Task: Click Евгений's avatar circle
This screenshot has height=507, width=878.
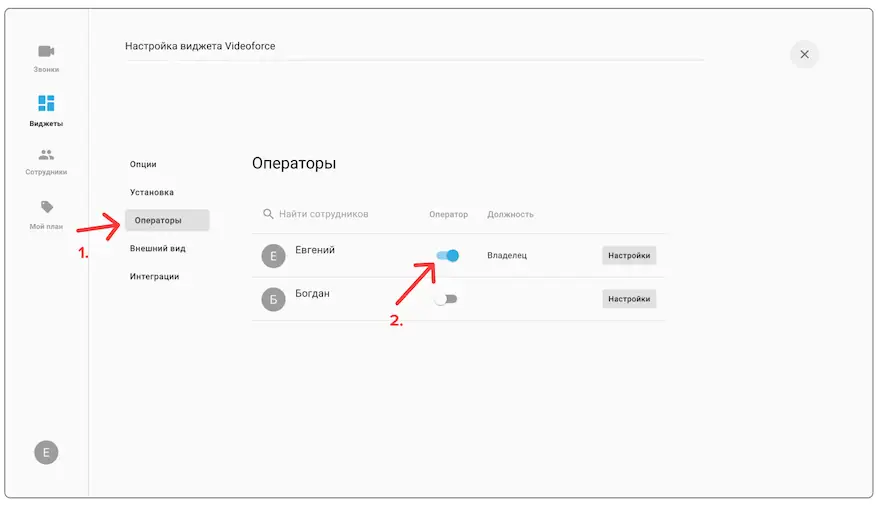Action: coord(273,256)
